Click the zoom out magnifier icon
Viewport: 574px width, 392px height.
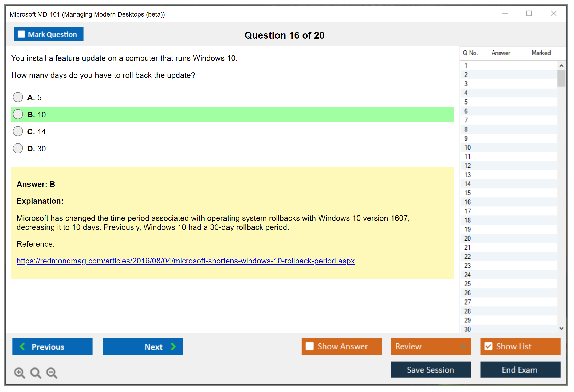pos(52,373)
